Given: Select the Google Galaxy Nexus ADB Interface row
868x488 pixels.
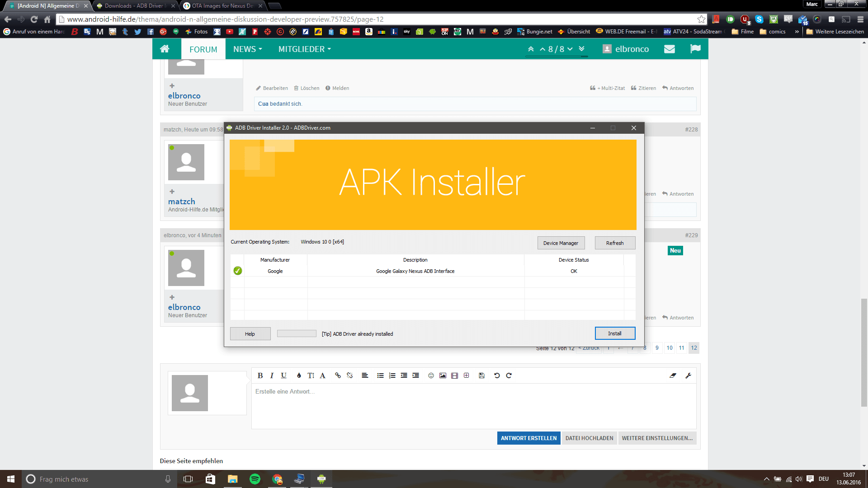Looking at the screenshot, I should coord(433,271).
